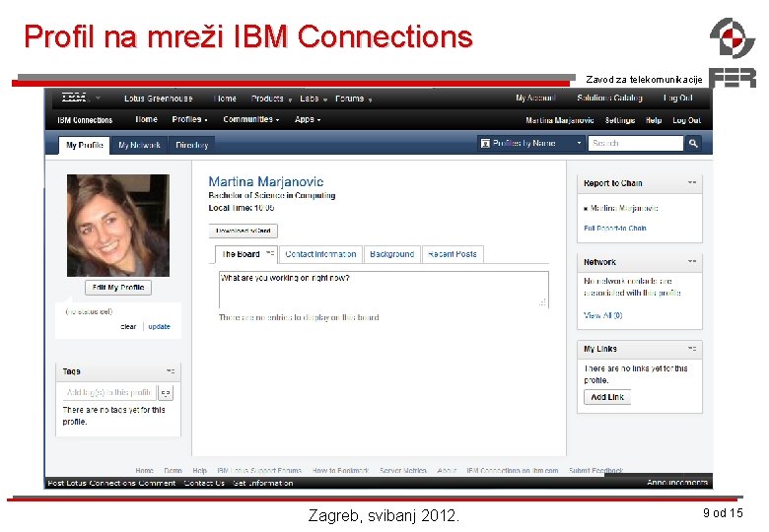This screenshot has width=769, height=532.
Task: Open the Submit Feedback footer link
Action: pyautogui.click(x=595, y=470)
